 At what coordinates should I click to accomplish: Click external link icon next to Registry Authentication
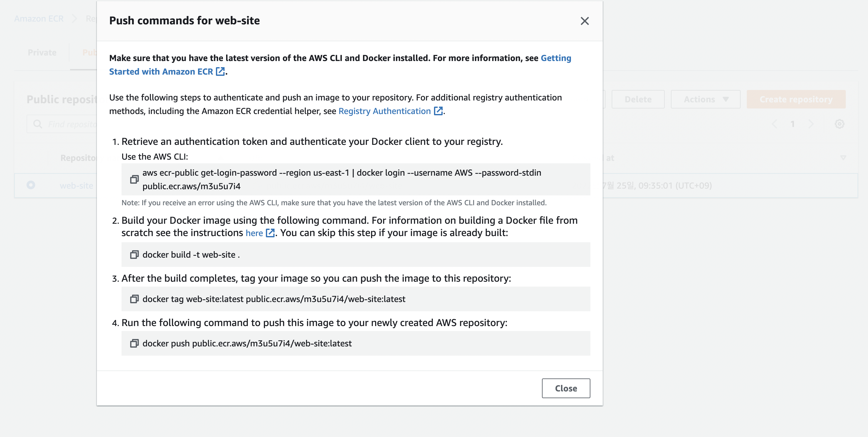pyautogui.click(x=438, y=111)
